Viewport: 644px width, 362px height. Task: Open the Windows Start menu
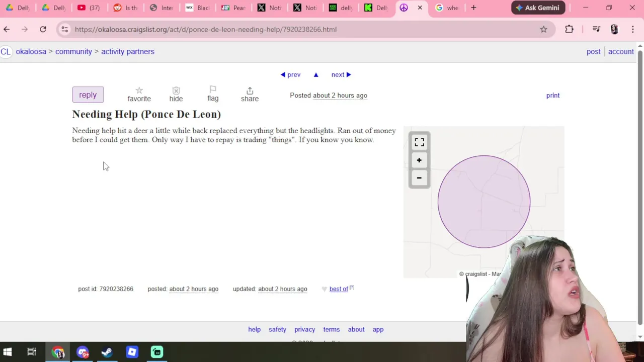coord(7,352)
